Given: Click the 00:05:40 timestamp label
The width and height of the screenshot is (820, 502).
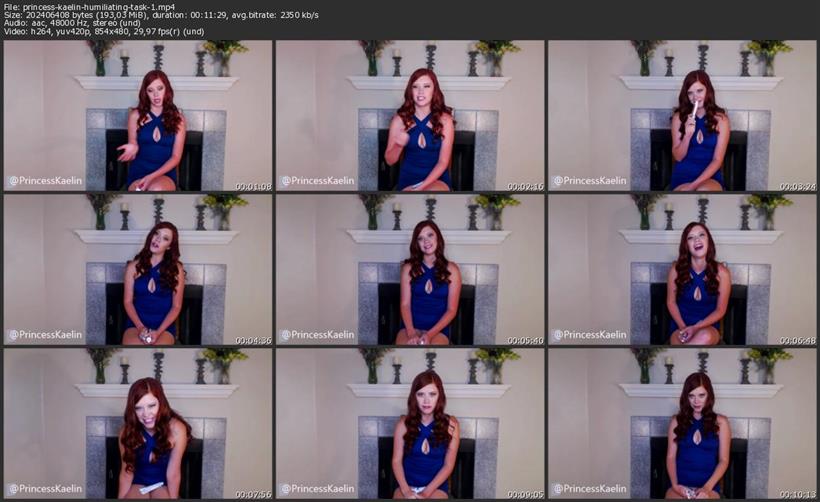Looking at the screenshot, I should click(525, 340).
